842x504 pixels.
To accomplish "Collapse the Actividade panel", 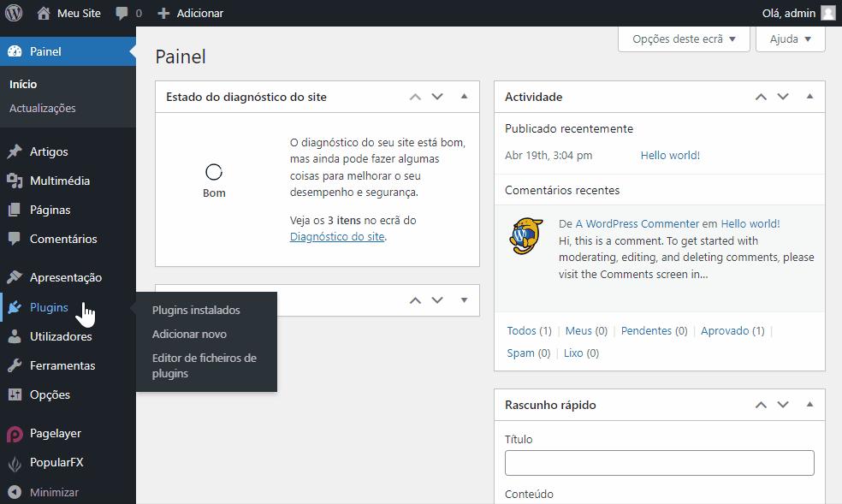I will [809, 97].
